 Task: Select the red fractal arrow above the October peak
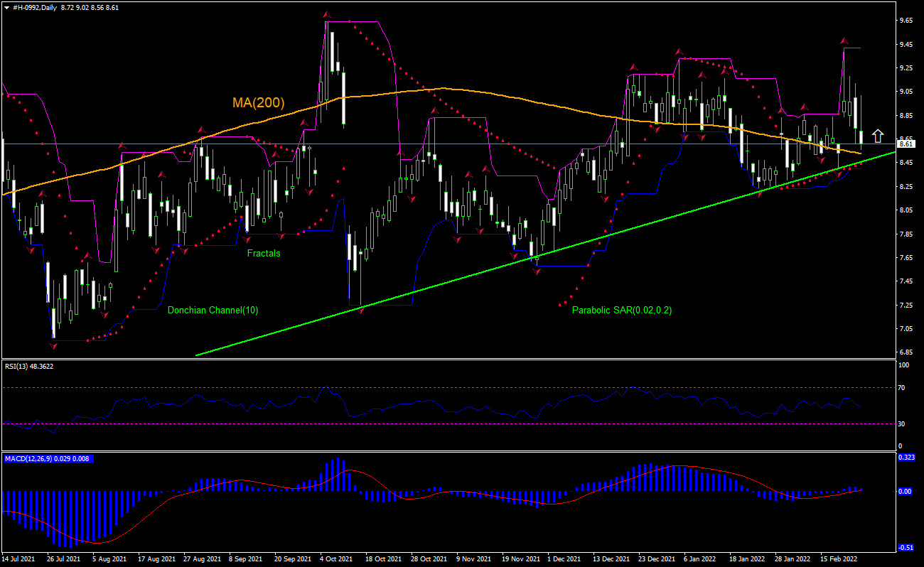coord(326,13)
